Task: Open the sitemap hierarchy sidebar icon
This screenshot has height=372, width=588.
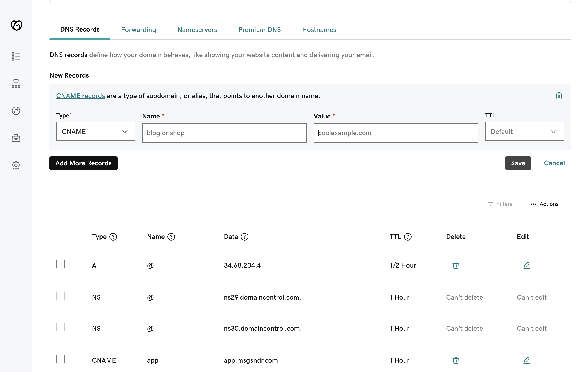Action: [x=16, y=84]
